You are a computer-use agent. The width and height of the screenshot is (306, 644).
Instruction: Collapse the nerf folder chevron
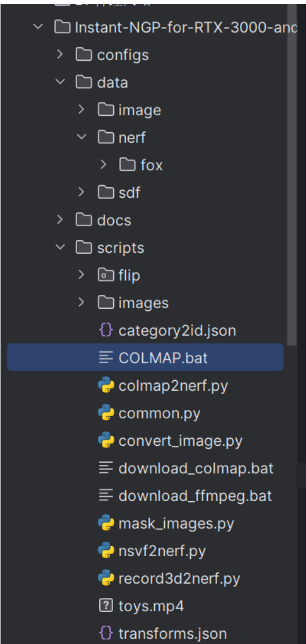pos(81,137)
